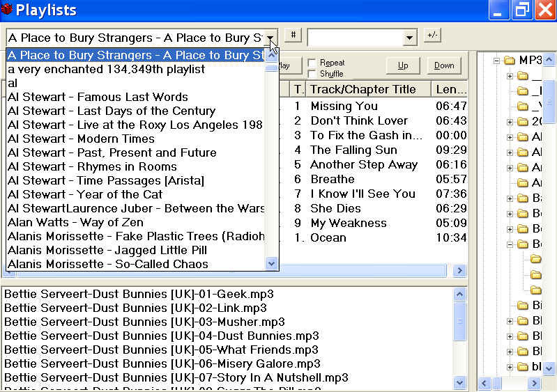Toggle the Repeat checkbox
Viewport: 557px width, 392px height.
pos(312,63)
